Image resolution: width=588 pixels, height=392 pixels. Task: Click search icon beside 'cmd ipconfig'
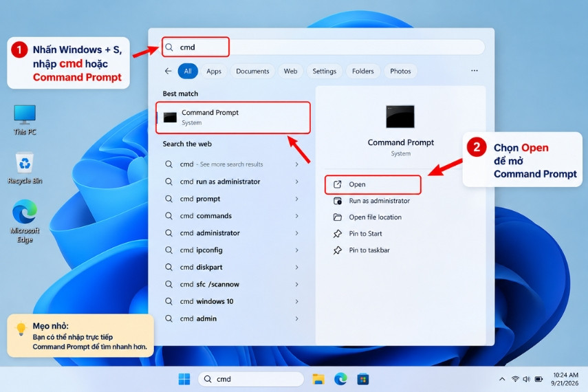[x=169, y=250]
